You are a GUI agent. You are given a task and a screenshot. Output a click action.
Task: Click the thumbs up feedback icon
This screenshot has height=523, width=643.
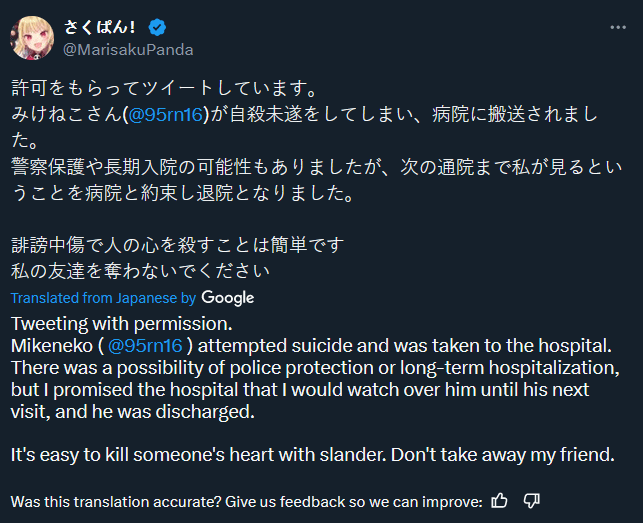coord(499,501)
